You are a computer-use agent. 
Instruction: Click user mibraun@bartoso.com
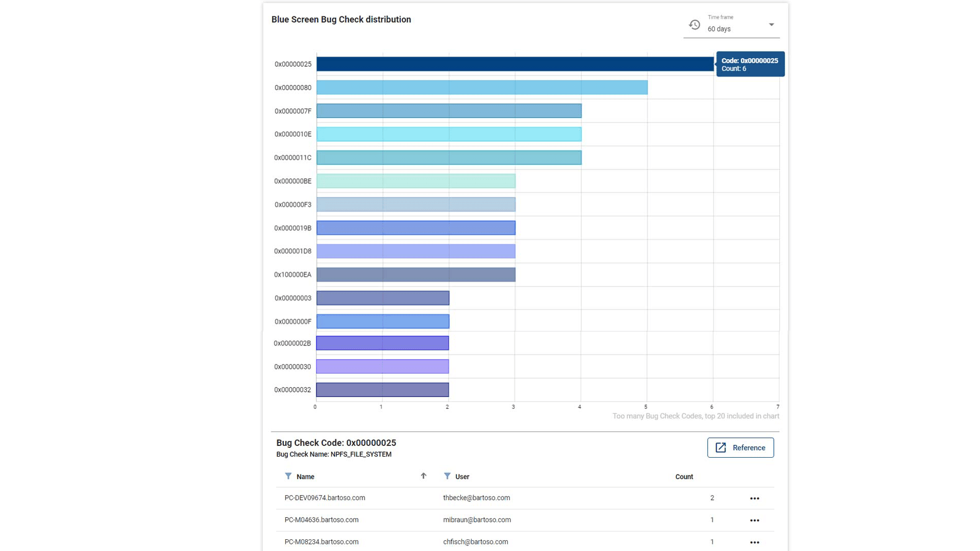pyautogui.click(x=477, y=520)
